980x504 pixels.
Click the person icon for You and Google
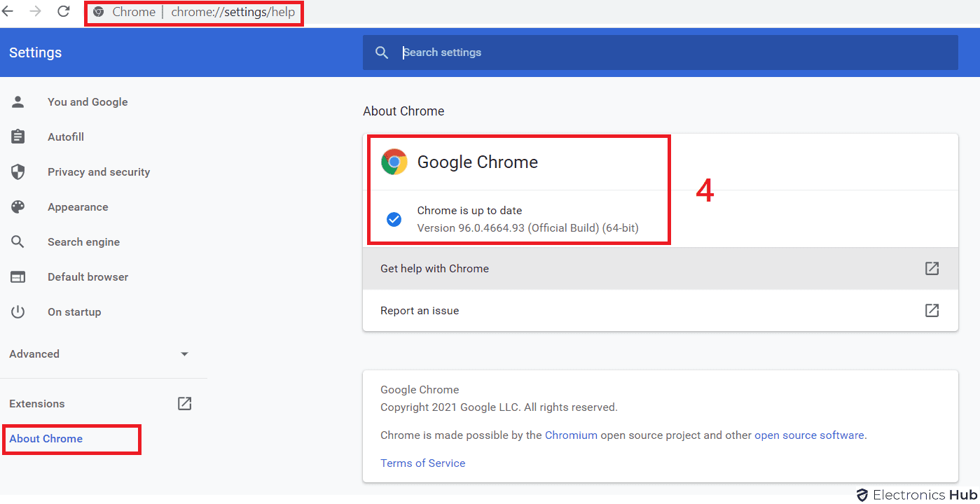click(x=18, y=102)
